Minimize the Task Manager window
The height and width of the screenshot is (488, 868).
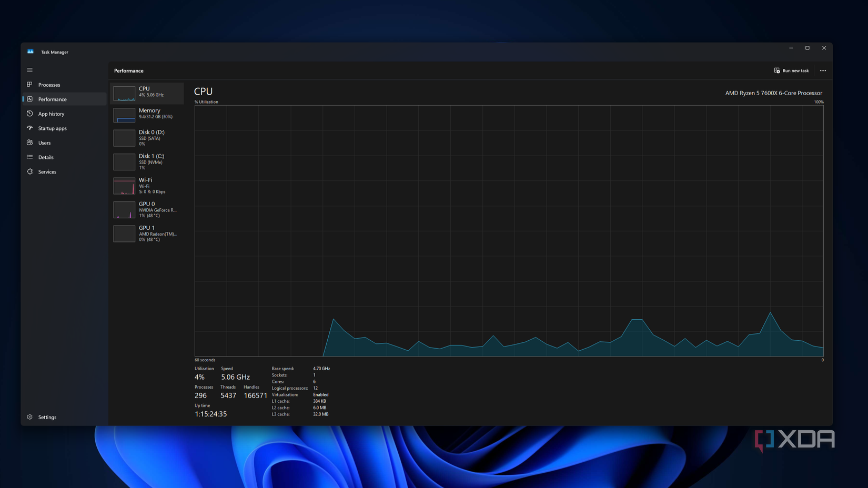pyautogui.click(x=791, y=48)
